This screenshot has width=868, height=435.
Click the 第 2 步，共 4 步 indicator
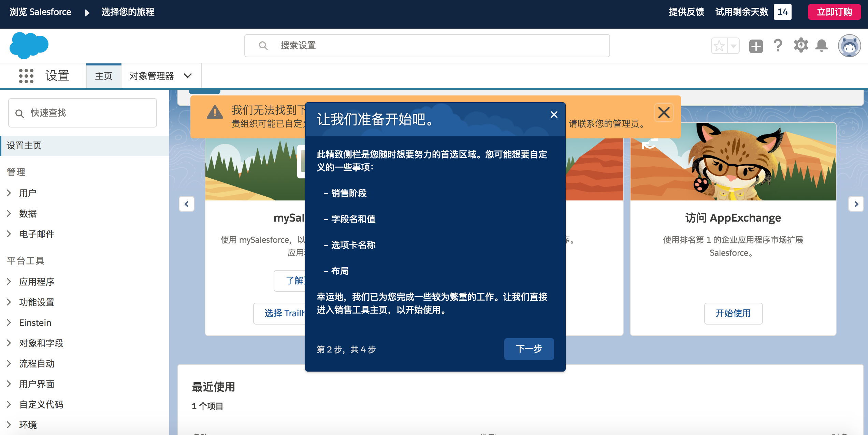(346, 349)
